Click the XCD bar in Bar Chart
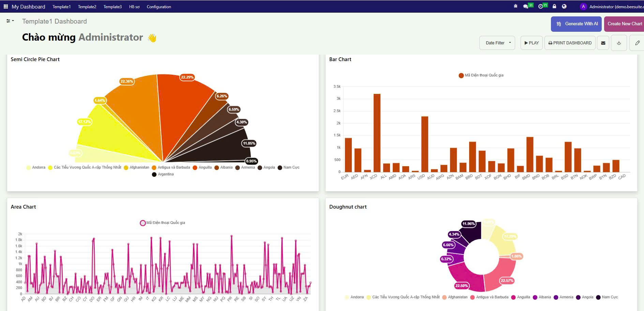The height and width of the screenshot is (311, 644). point(377,133)
